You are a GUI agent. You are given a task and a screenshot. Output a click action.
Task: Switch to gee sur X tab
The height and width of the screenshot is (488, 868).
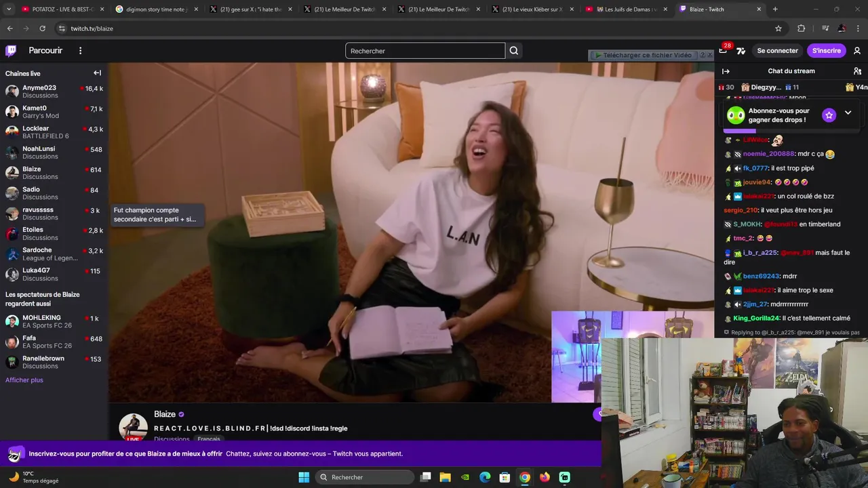(250, 9)
